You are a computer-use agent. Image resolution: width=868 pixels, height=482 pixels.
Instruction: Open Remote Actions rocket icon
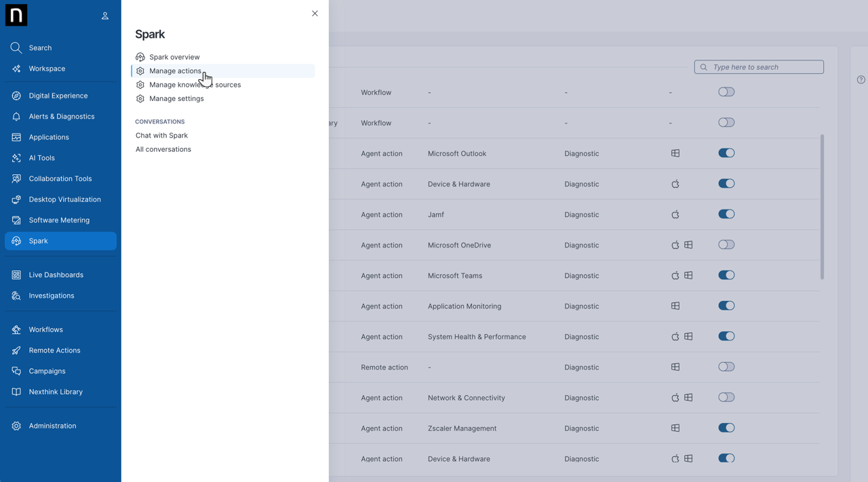(x=16, y=350)
